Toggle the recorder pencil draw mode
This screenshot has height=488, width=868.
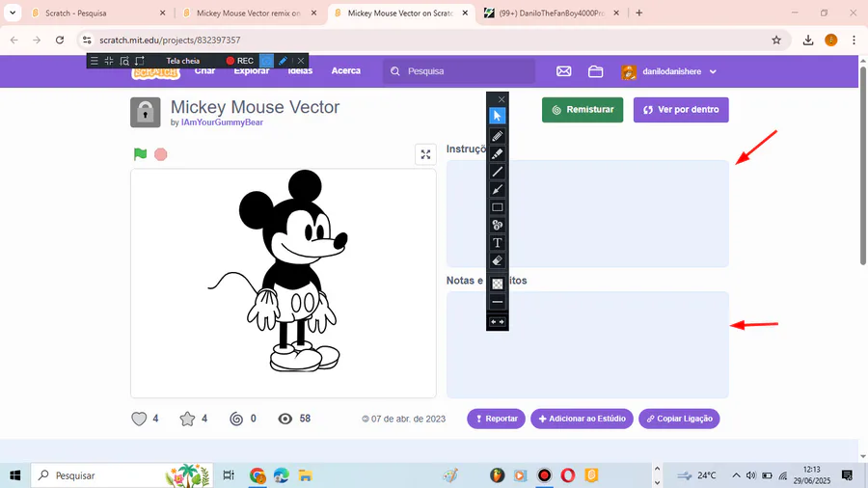click(283, 61)
